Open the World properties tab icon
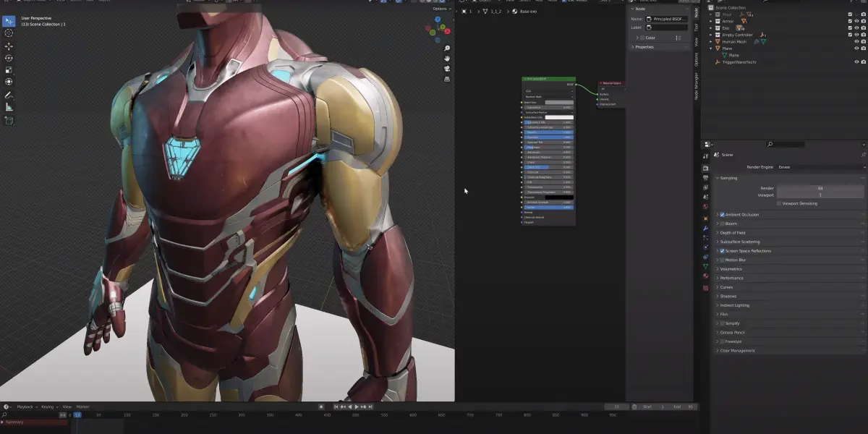868x434 pixels. click(x=705, y=206)
